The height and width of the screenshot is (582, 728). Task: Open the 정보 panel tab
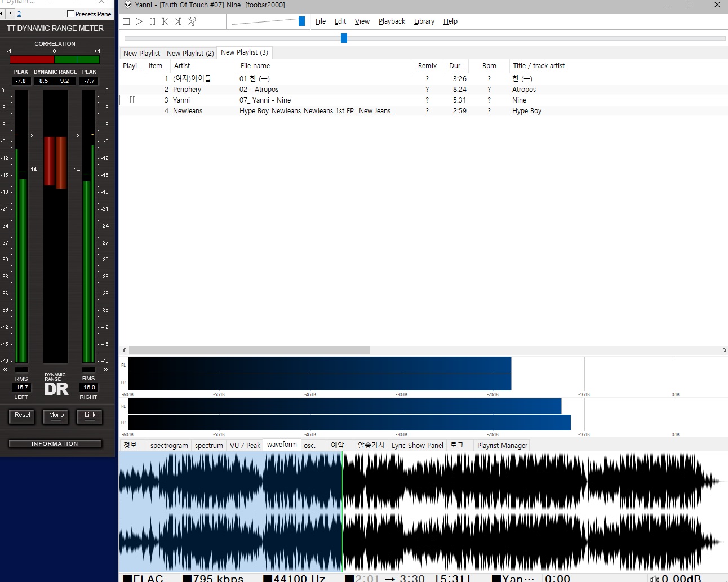[131, 445]
